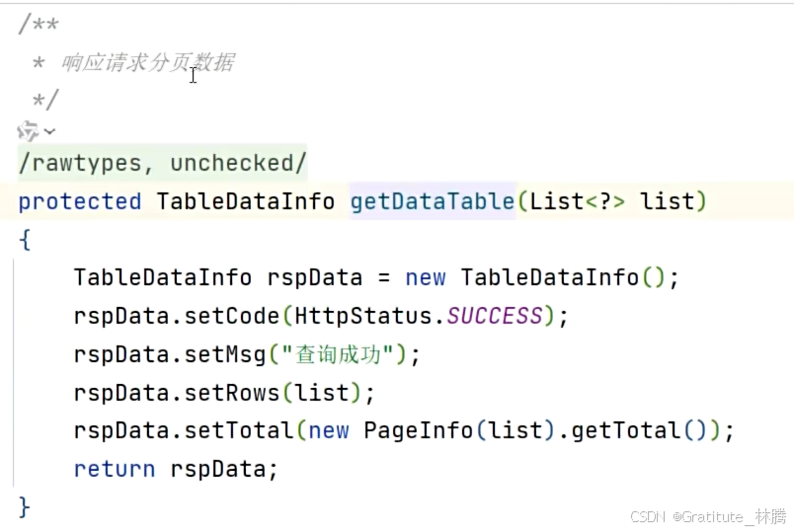Expand the AI inlay dropdown chevron
The height and width of the screenshot is (532, 794).
click(49, 131)
